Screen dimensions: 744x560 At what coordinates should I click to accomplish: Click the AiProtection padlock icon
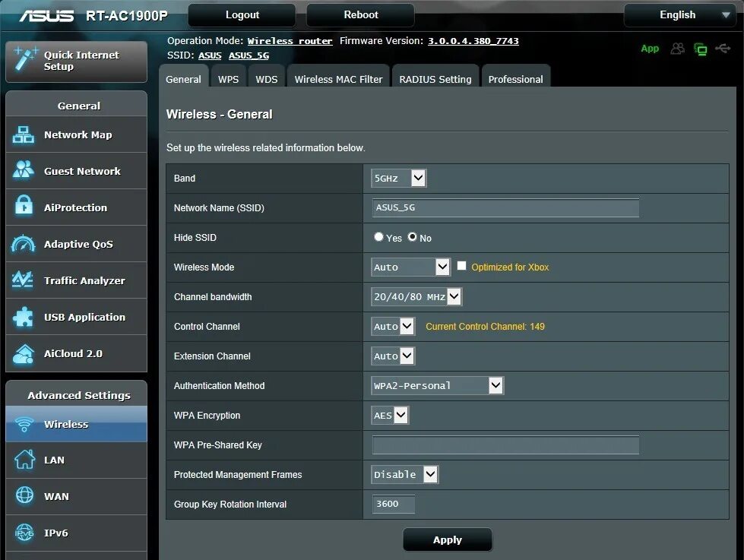(x=24, y=206)
